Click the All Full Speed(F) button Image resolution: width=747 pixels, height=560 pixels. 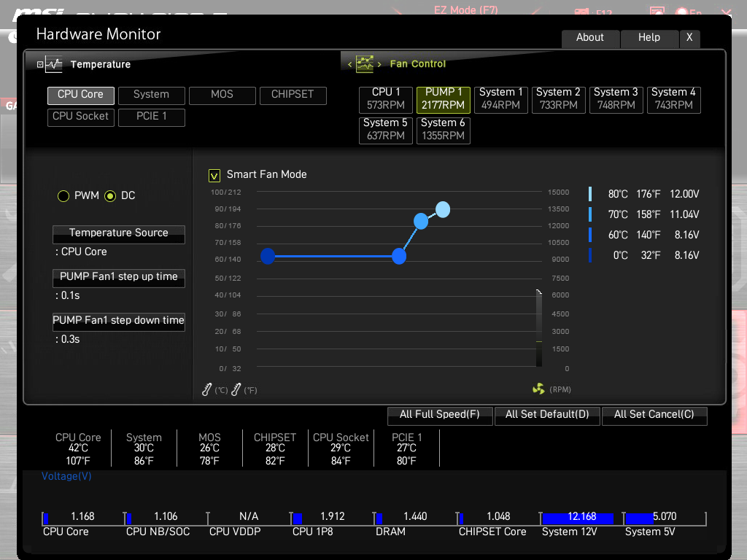(x=440, y=415)
